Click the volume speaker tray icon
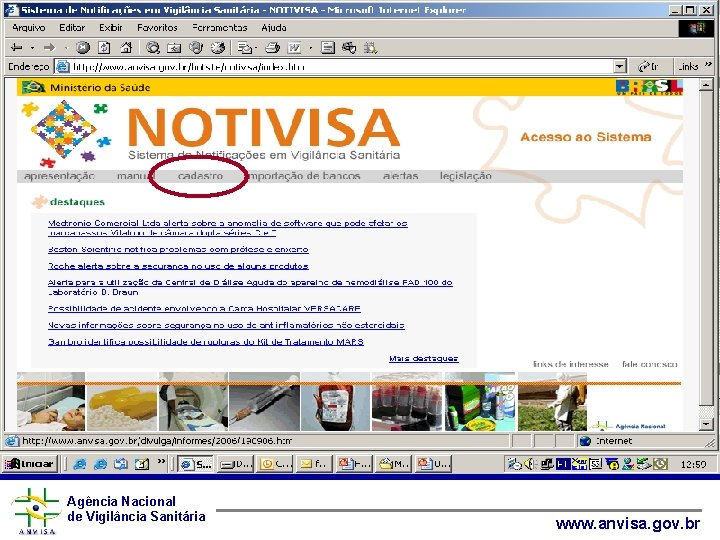The height and width of the screenshot is (540, 720). (x=529, y=464)
